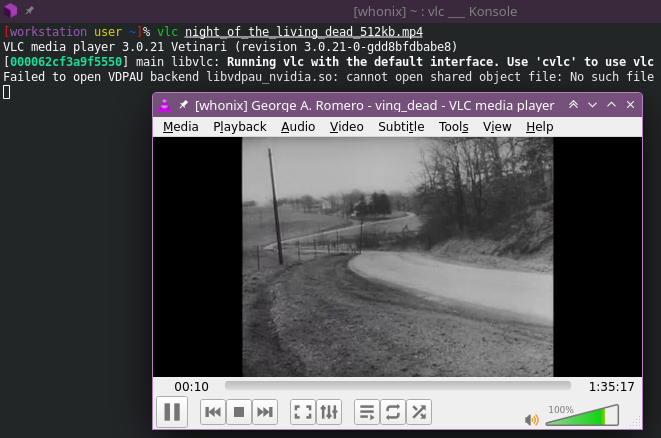Pin the Konsole window
This screenshot has width=661, height=438.
coord(30,11)
